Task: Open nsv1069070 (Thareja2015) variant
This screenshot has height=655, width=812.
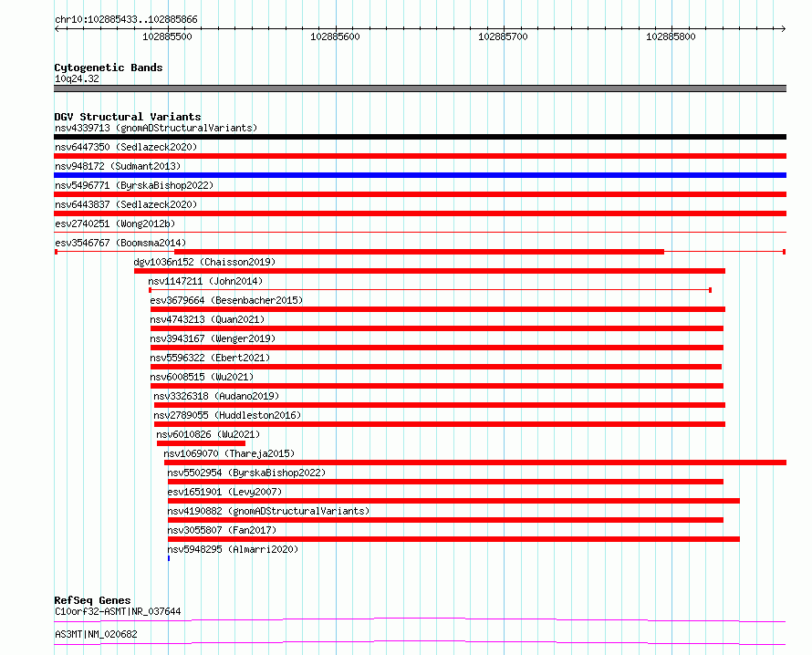Action: [229, 453]
